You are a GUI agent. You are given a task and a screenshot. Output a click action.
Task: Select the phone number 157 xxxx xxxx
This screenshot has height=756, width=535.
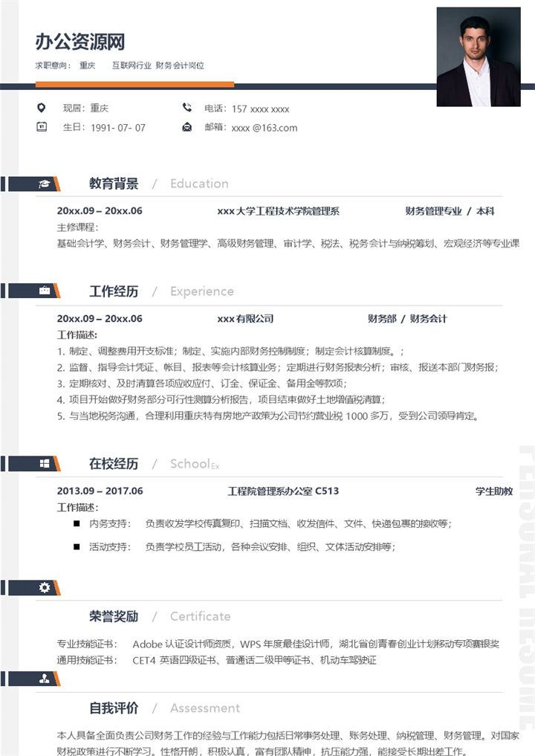[x=260, y=109]
